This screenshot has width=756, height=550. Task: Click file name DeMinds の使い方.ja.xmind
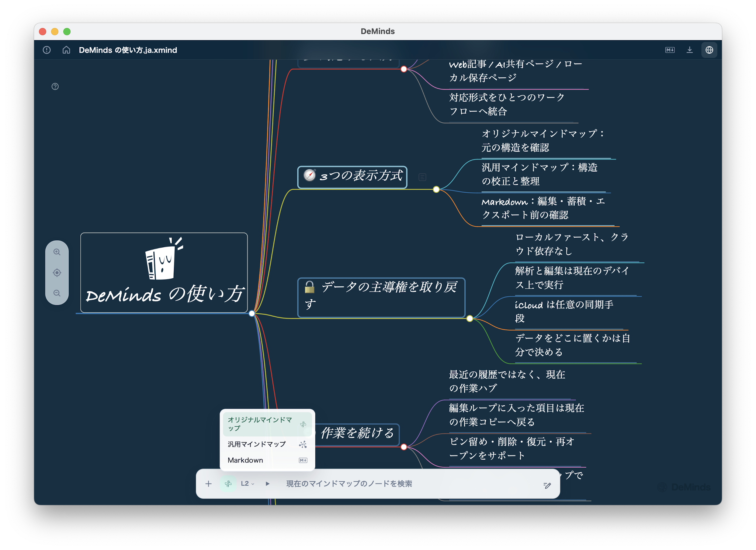tap(128, 50)
